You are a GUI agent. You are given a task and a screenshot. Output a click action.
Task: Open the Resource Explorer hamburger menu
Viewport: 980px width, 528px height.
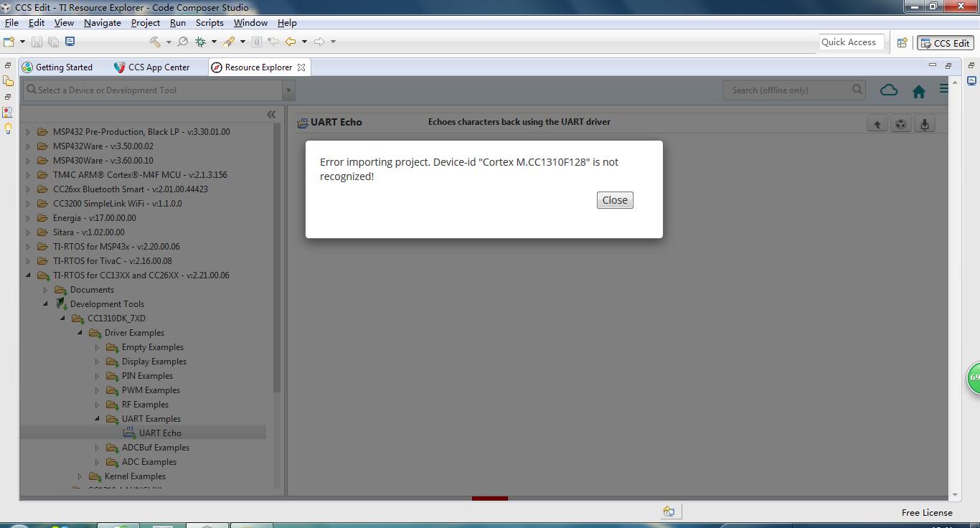943,89
